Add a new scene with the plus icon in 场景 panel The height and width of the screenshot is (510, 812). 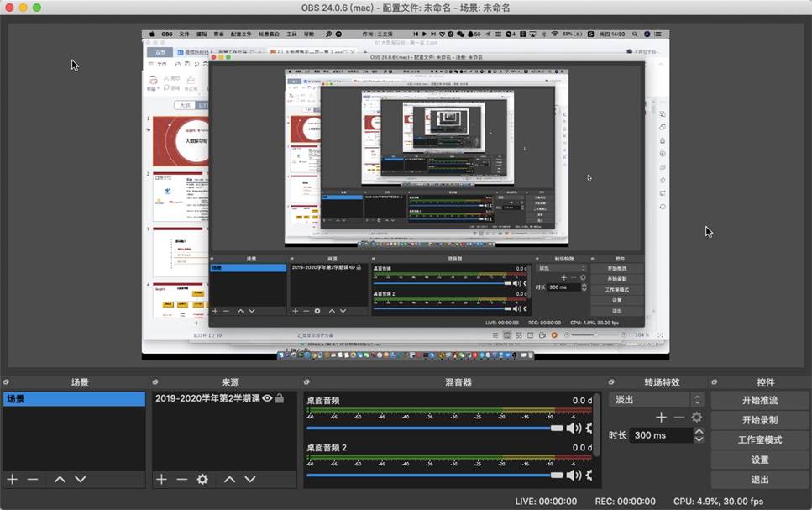pos(12,479)
